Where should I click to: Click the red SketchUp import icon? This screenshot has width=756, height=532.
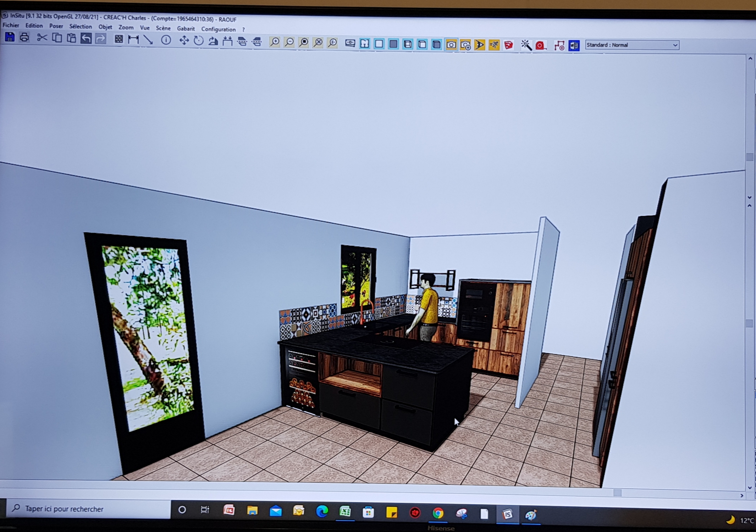(508, 45)
